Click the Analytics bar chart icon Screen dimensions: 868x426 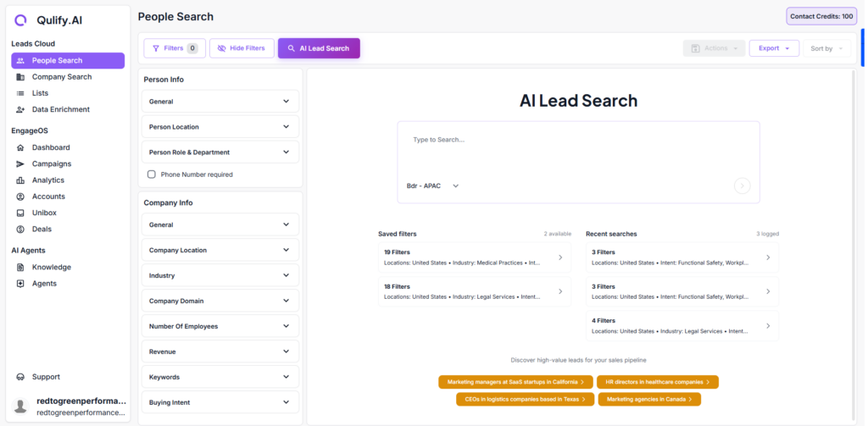click(x=20, y=180)
